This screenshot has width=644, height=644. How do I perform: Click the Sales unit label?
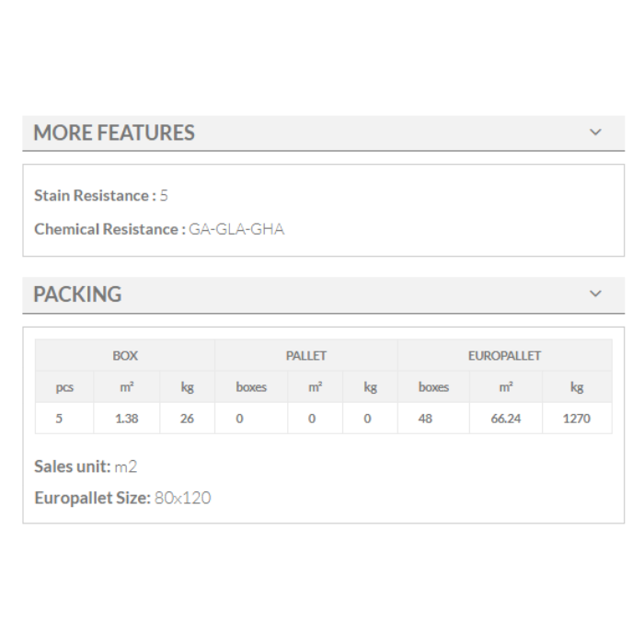click(x=72, y=466)
